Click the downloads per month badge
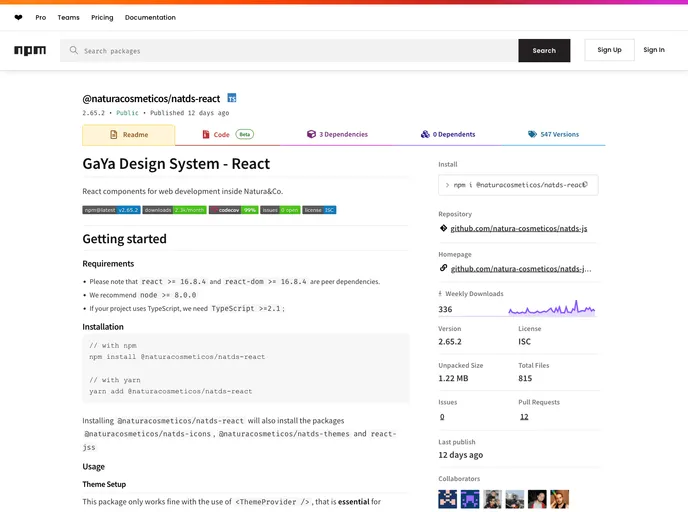Viewport: 688px width, 512px height. (x=174, y=210)
